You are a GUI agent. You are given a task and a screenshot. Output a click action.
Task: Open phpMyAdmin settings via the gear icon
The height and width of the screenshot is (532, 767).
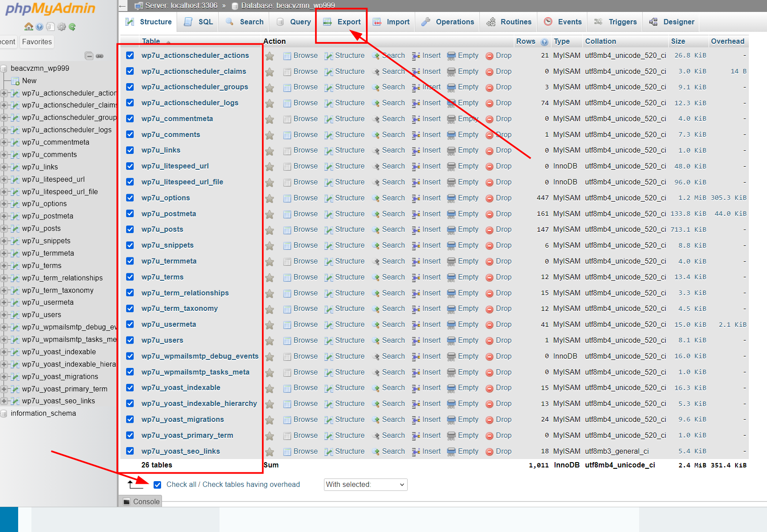point(61,27)
